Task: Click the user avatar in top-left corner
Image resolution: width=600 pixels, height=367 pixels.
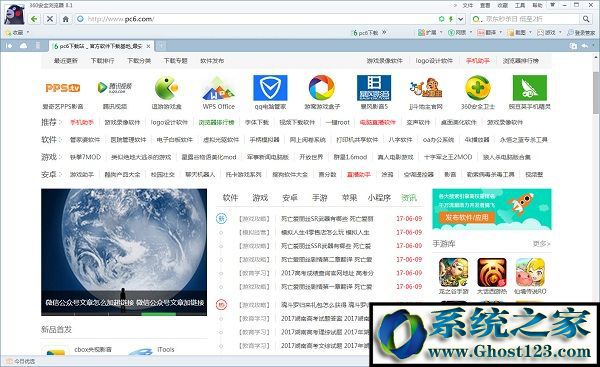Action: coord(14,14)
